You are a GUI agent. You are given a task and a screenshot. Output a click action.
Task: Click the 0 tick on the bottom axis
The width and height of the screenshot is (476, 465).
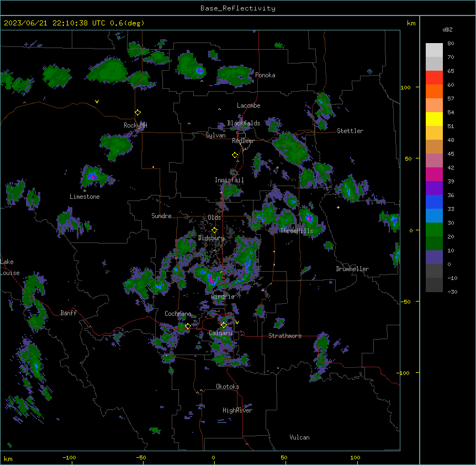(213, 457)
